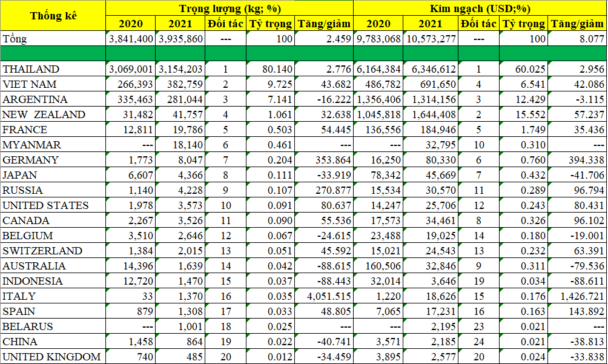Click the BELGIUM row label

[x=53, y=236]
